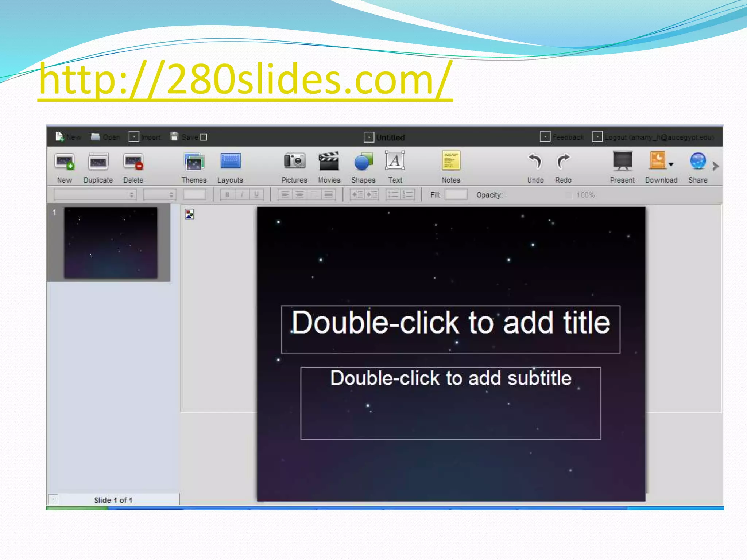Click New in the top menu bar
This screenshot has height=560, width=747.
(x=68, y=137)
